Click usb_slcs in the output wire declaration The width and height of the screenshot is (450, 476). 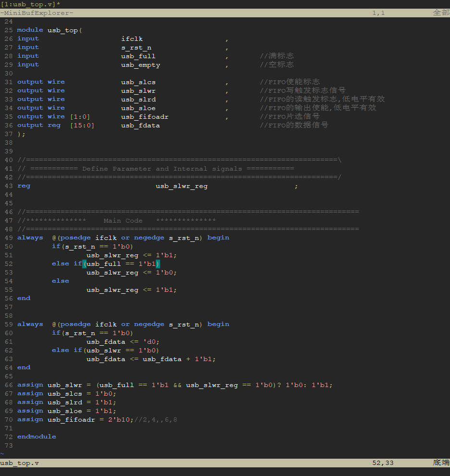pos(138,82)
